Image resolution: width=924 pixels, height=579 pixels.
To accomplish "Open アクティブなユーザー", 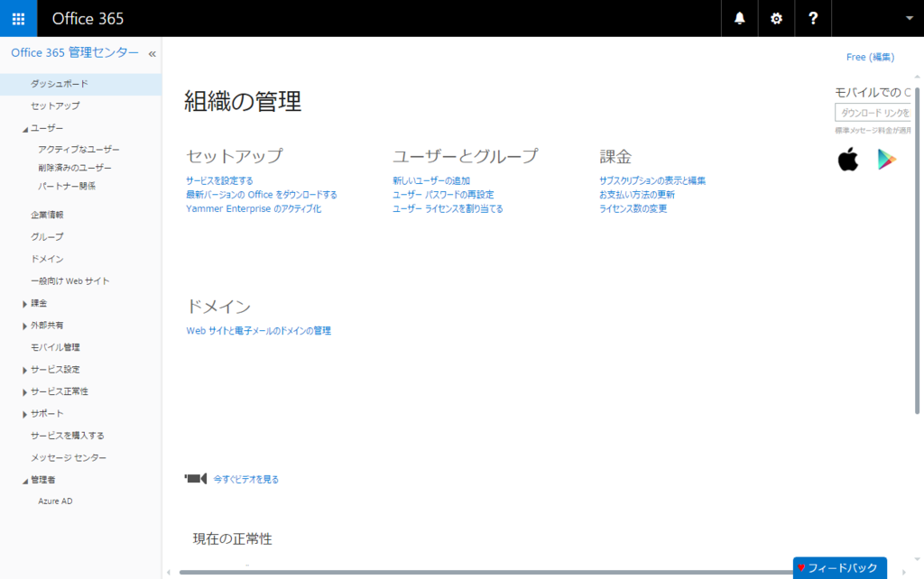I will (x=79, y=150).
